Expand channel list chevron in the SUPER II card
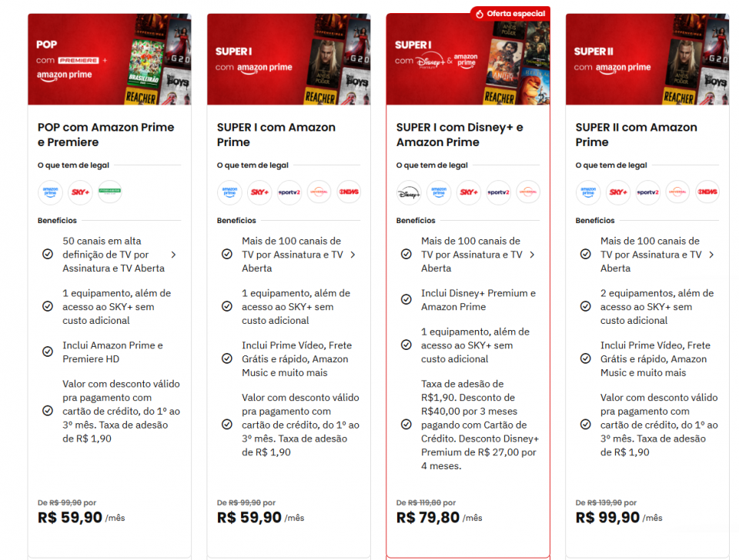 pos(711,255)
